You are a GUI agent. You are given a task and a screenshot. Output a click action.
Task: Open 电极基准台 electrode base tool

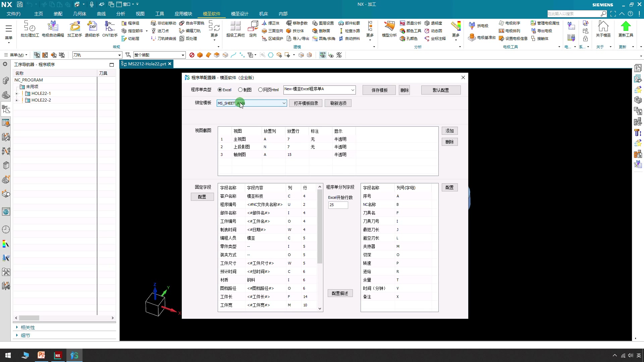point(482,38)
